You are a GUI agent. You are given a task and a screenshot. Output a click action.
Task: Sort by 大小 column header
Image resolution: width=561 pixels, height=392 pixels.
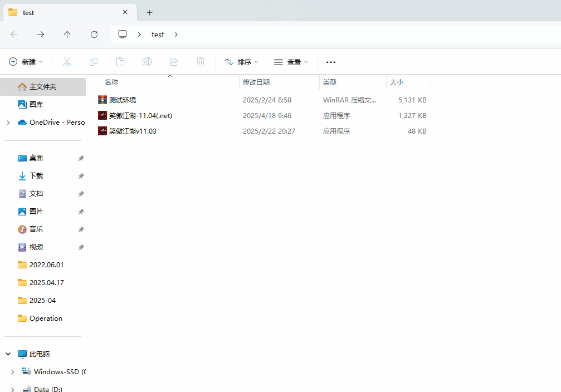[397, 82]
